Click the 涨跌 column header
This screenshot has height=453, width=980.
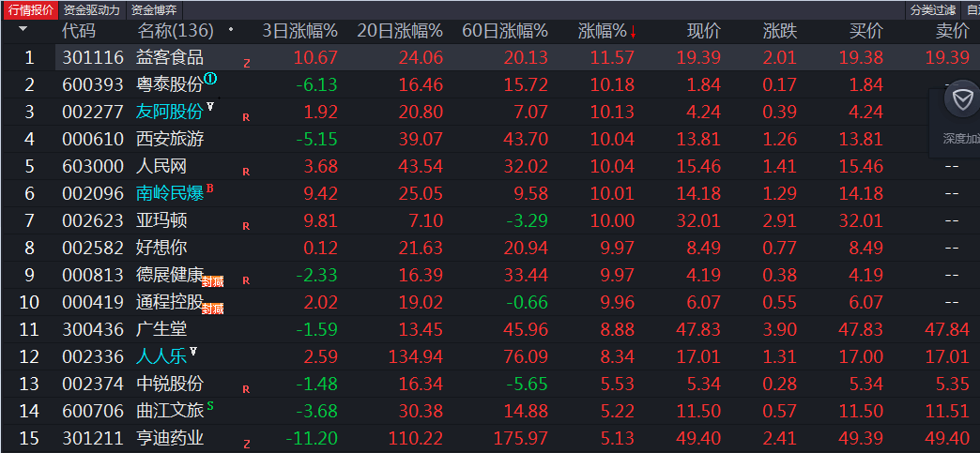coord(780,31)
